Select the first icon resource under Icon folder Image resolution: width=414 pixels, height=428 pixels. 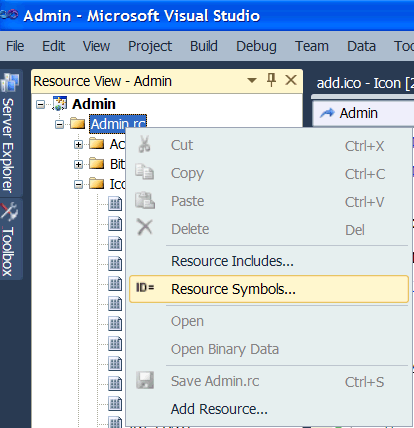[115, 203]
